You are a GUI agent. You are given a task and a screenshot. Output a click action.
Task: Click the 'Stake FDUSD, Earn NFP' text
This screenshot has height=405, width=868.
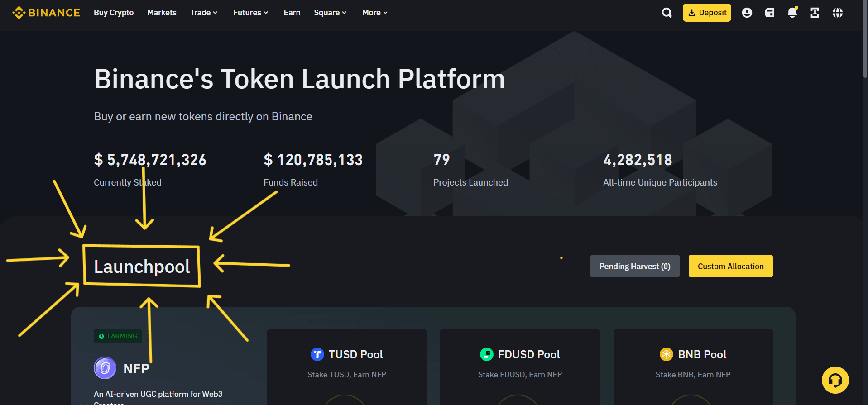[x=520, y=375]
